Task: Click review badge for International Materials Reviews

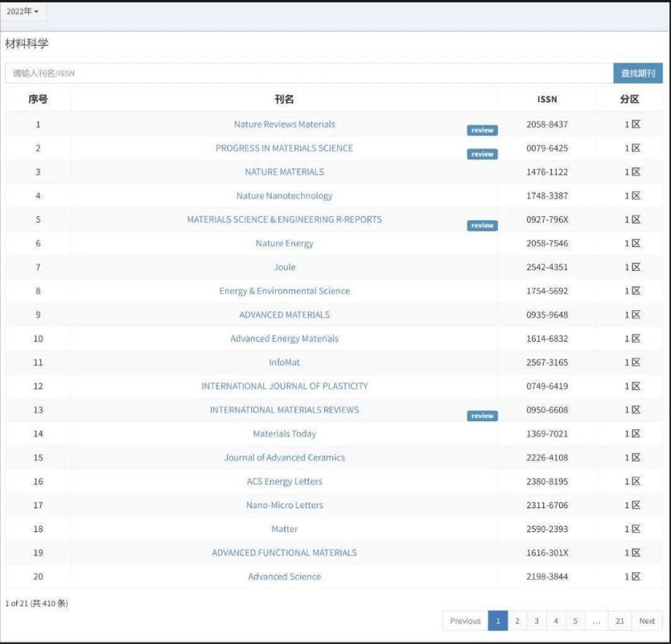Action: coord(482,416)
